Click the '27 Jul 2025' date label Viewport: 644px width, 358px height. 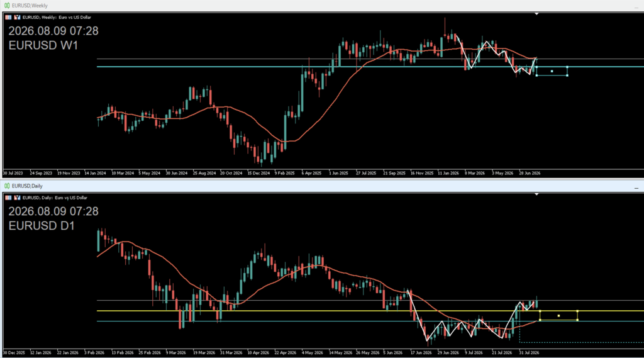(366, 173)
